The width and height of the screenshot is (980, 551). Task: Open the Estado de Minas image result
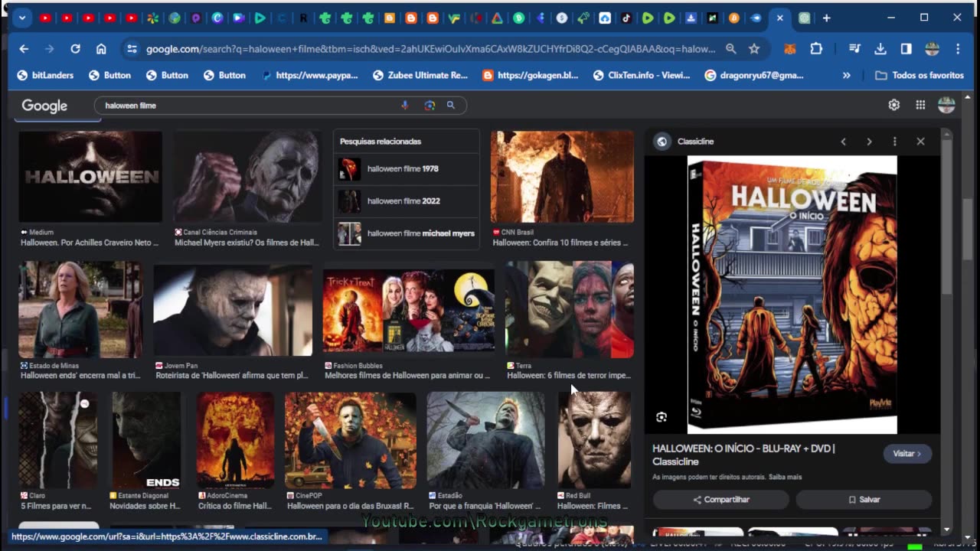pos(80,310)
